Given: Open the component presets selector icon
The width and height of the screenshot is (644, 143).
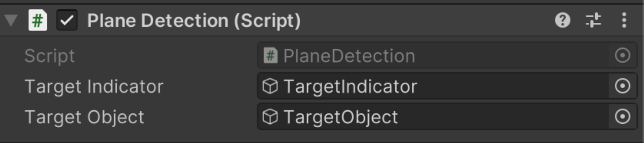Looking at the screenshot, I should (x=593, y=20).
